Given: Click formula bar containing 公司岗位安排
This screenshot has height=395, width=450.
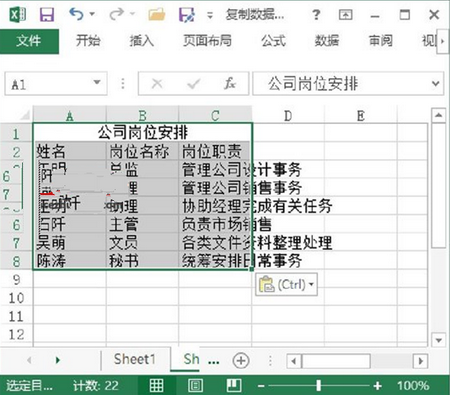Looking at the screenshot, I should click(340, 83).
